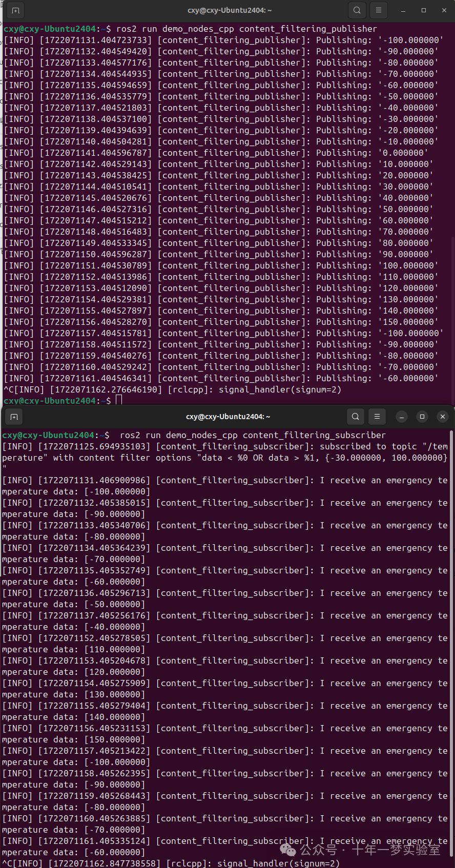Screen dimensions: 455x868
Task: Click publisher 'signal_handler(signum=2)' line at 1722071162.276646190
Action: tap(173, 389)
